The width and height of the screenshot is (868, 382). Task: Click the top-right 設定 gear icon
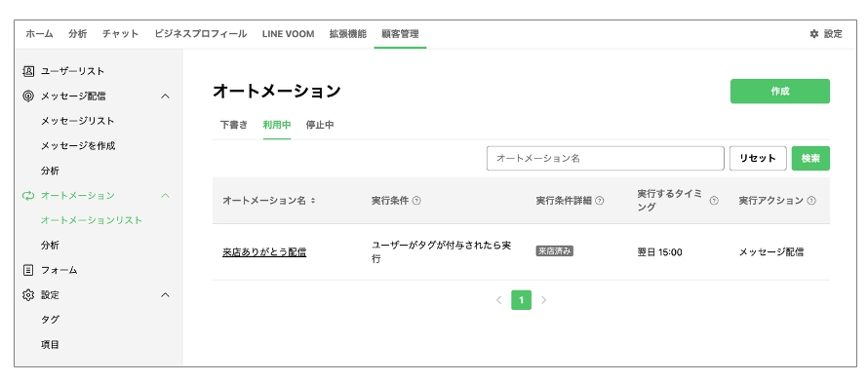[813, 34]
